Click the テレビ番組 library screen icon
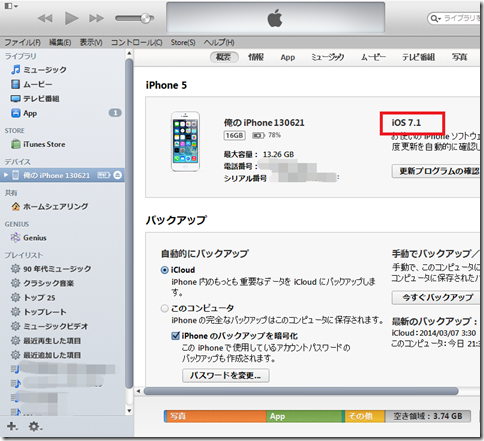 pos(15,99)
